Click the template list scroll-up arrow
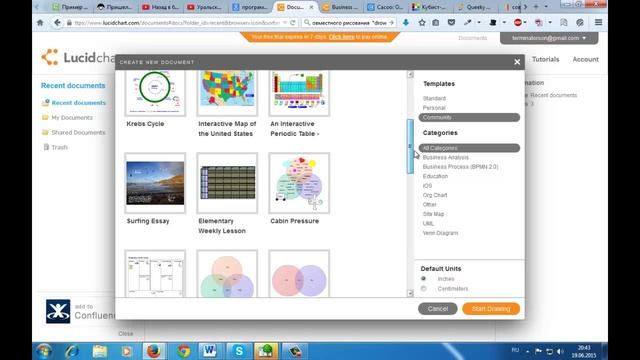 tap(410, 75)
